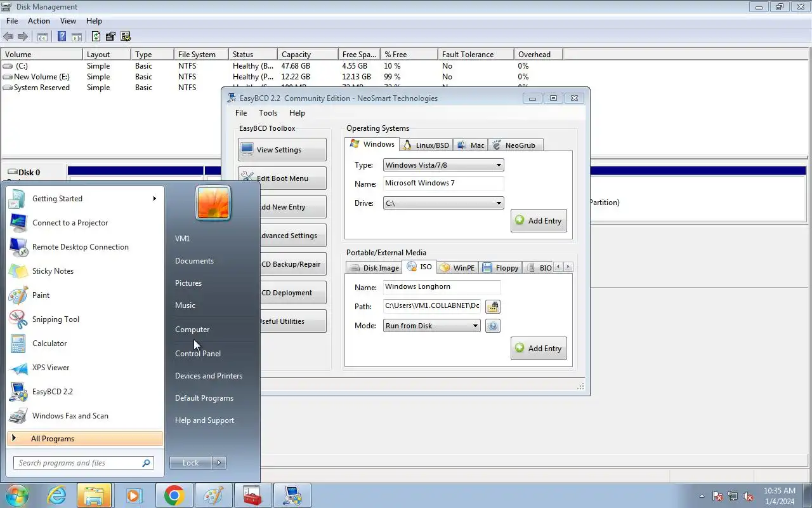Click the Lock button in Start menu
Screen dimensions: 812x508
pos(191,463)
